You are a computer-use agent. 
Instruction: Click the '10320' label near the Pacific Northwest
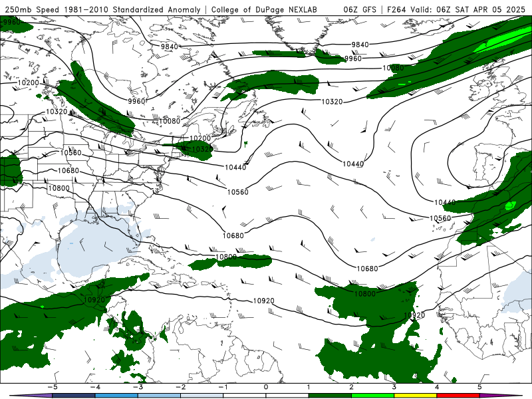[x=57, y=111]
